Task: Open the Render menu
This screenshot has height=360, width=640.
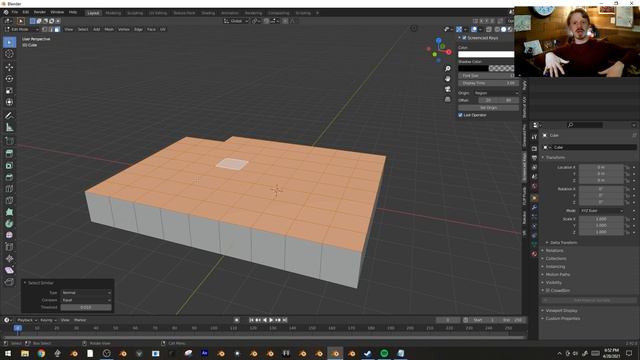Action: coord(40,12)
